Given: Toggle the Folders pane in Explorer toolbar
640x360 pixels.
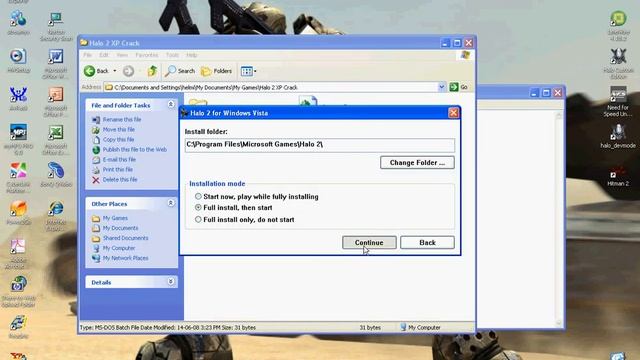Looking at the screenshot, I should click(216, 71).
